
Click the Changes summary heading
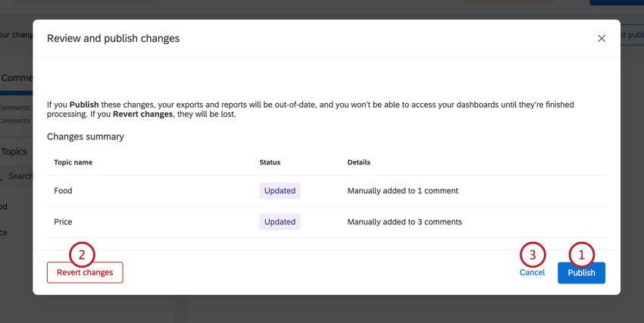tap(86, 137)
